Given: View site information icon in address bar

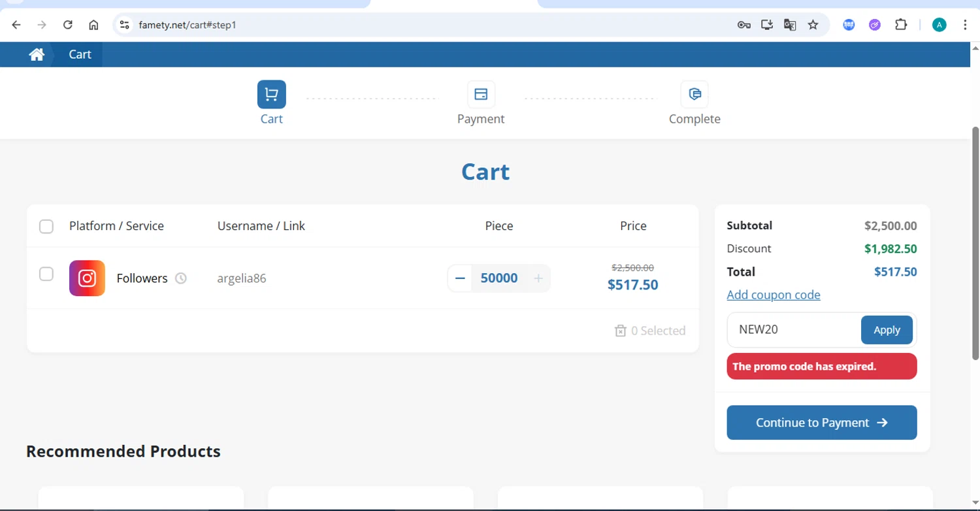Looking at the screenshot, I should 124,25.
